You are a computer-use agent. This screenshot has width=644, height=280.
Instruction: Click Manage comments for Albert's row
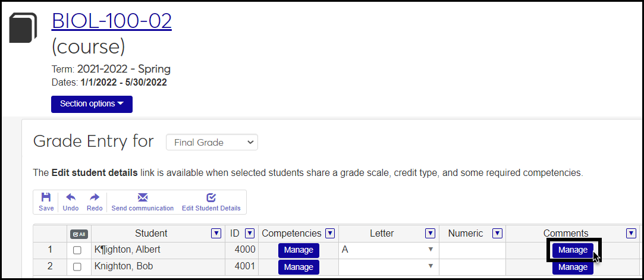coord(573,250)
